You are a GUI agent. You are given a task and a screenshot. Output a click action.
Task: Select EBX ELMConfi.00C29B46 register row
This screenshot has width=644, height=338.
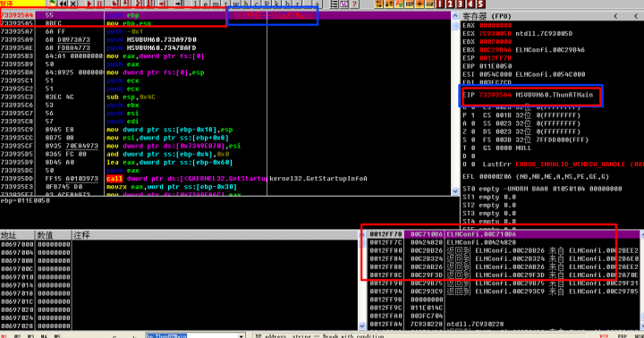(x=523, y=50)
